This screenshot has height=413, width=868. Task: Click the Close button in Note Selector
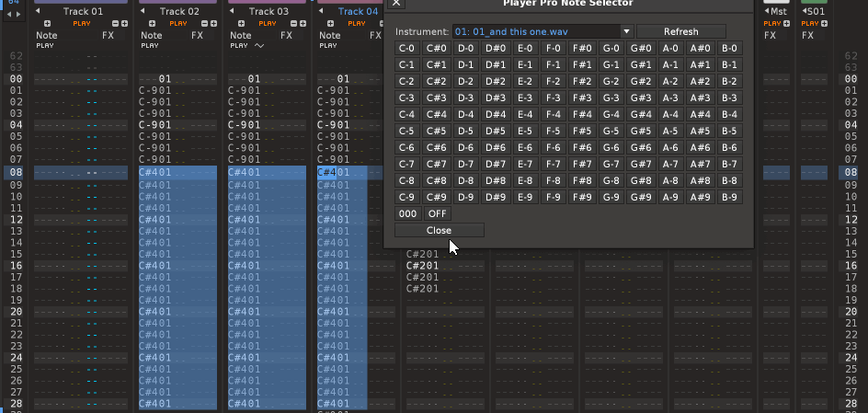(x=439, y=230)
